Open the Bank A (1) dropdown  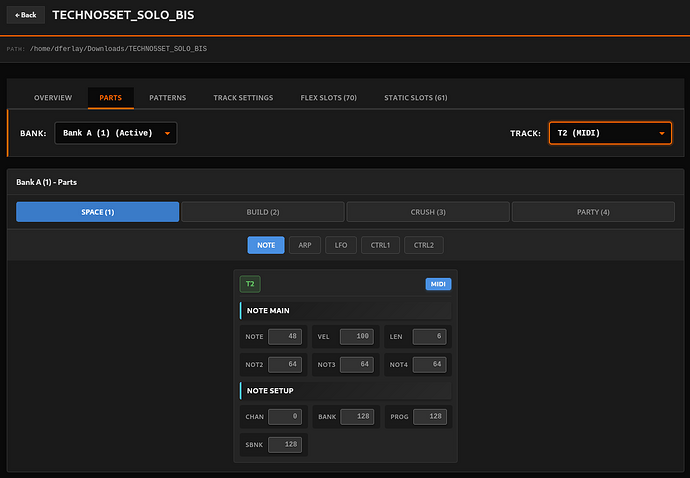click(116, 133)
